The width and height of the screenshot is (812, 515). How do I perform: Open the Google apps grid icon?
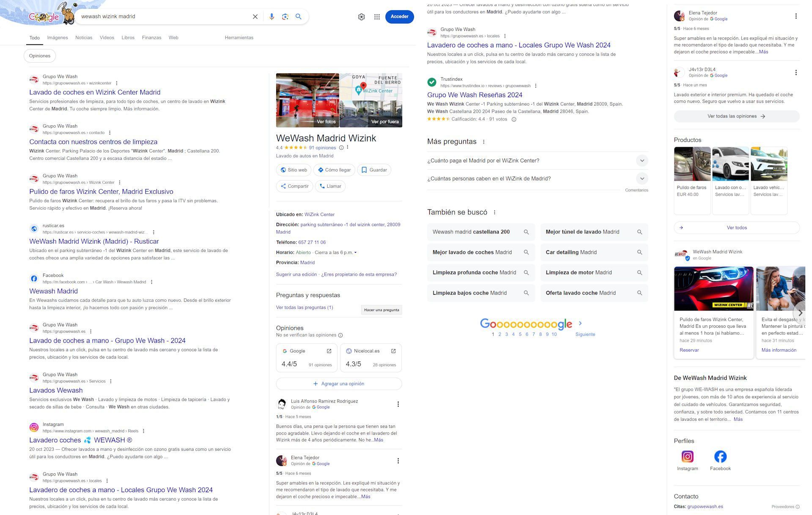pyautogui.click(x=377, y=16)
